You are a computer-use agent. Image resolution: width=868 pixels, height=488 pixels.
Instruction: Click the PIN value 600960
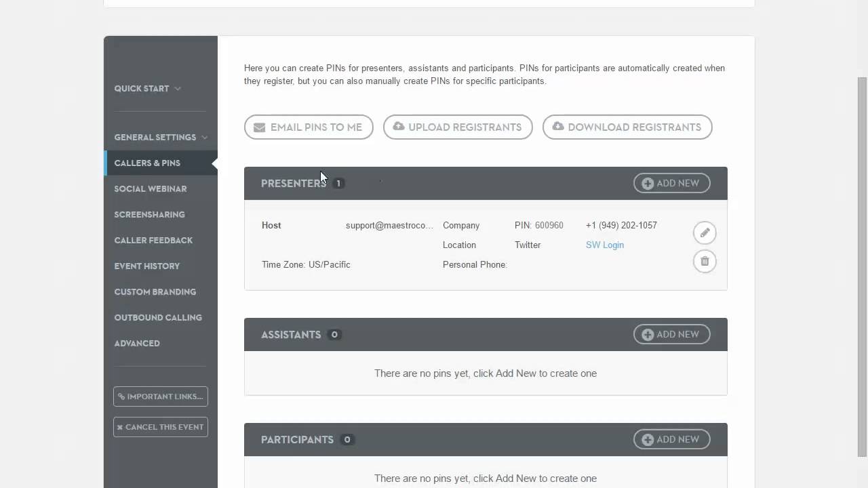[x=549, y=225]
